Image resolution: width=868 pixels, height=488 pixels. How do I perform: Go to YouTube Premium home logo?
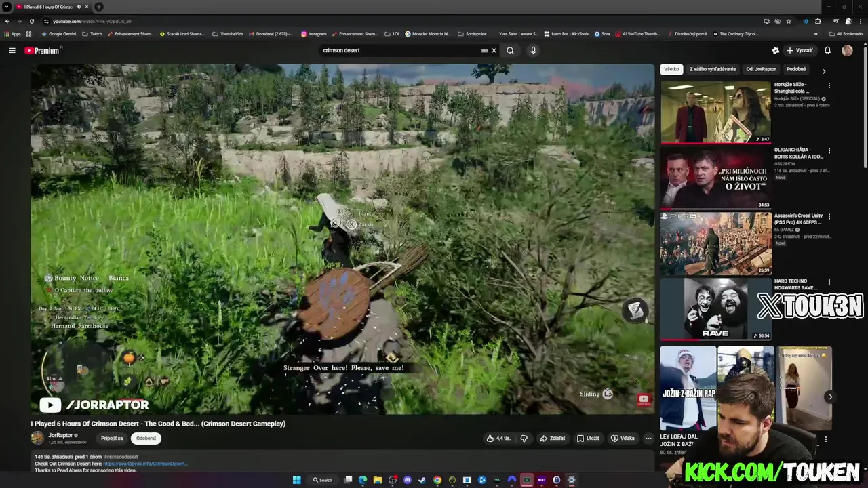tap(43, 50)
